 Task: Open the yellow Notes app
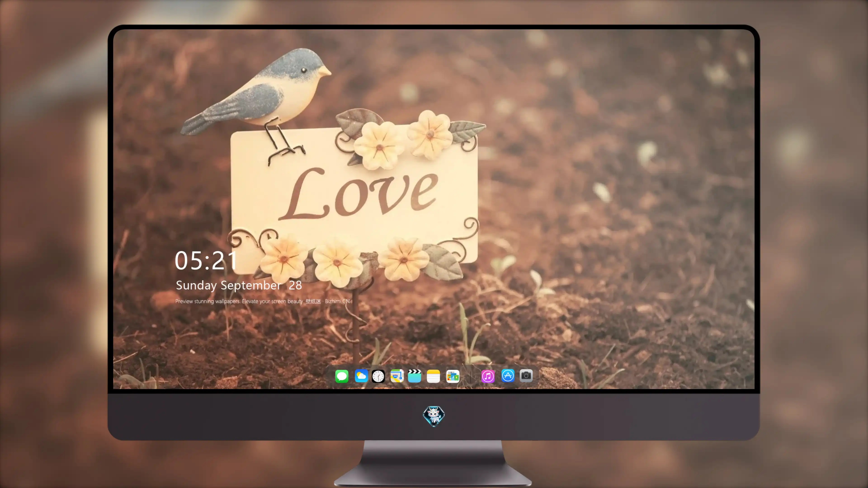coord(433,376)
